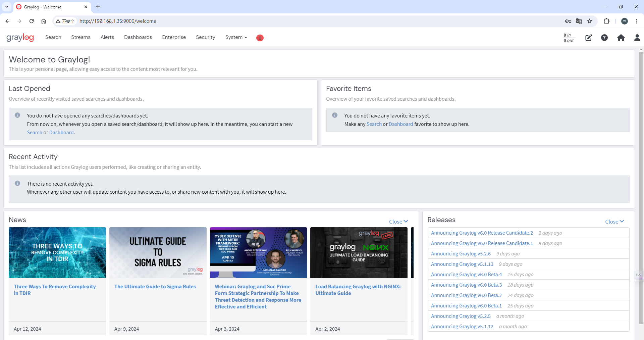Expand the tab search dropdown
This screenshot has height=340, width=644.
(x=7, y=7)
